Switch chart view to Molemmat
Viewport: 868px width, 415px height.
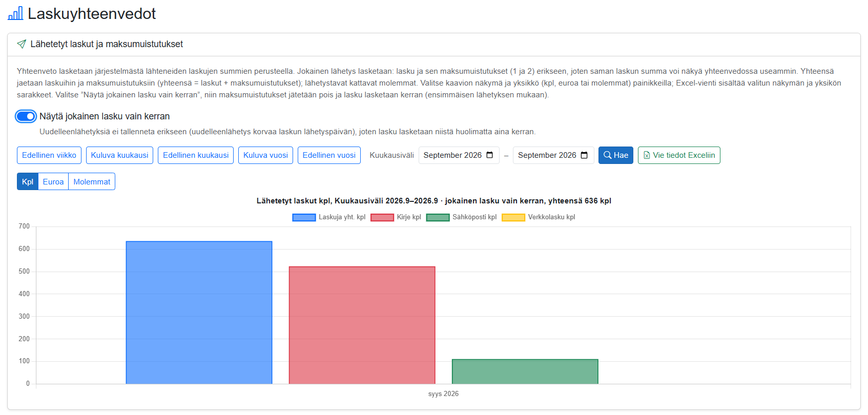(x=92, y=181)
